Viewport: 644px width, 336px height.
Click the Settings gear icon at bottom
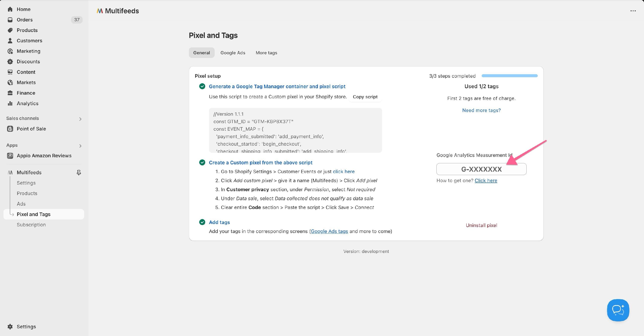pyautogui.click(x=10, y=327)
